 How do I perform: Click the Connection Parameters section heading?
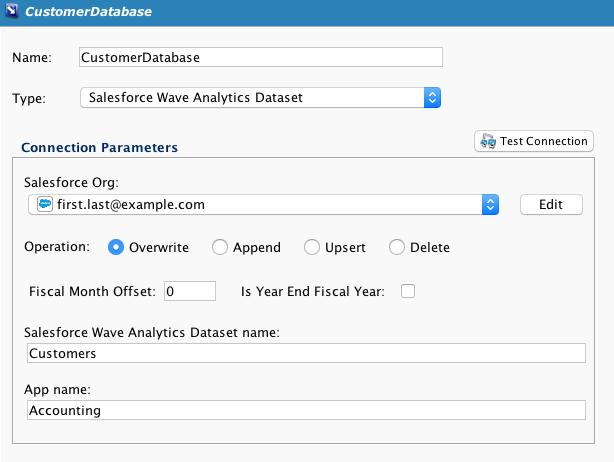(x=99, y=147)
